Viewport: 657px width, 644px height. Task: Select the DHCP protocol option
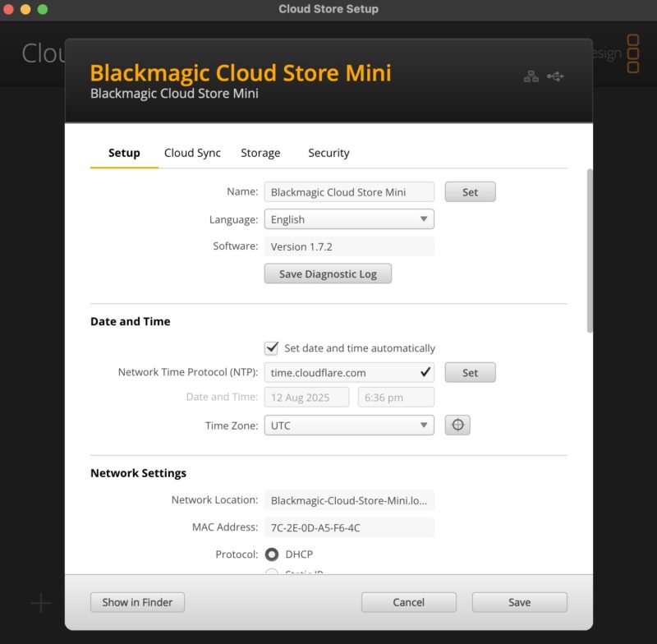point(272,554)
